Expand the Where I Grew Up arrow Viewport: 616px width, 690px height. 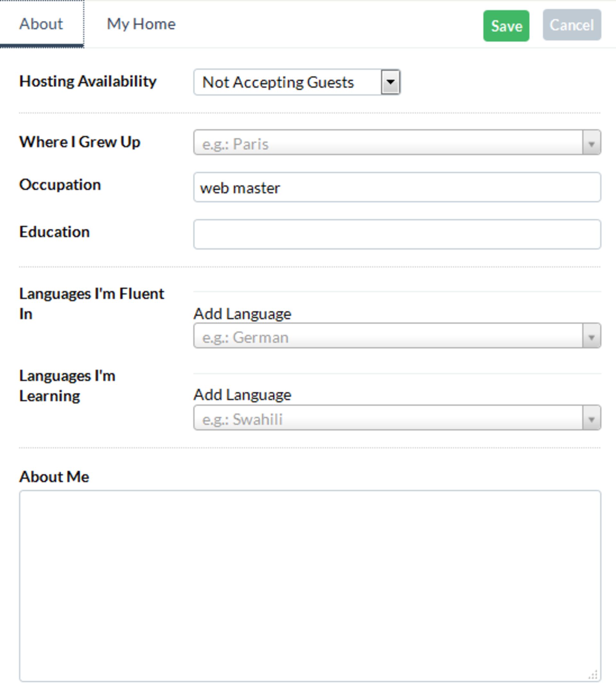tap(591, 143)
